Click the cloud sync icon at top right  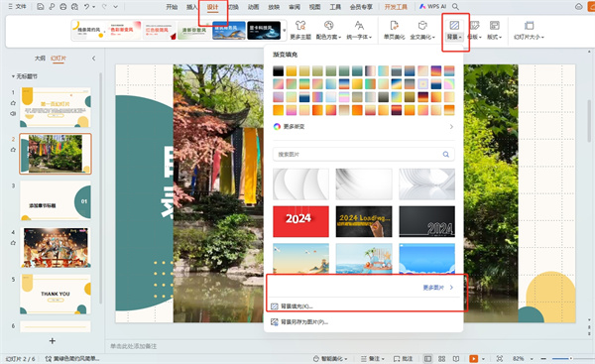[579, 7]
